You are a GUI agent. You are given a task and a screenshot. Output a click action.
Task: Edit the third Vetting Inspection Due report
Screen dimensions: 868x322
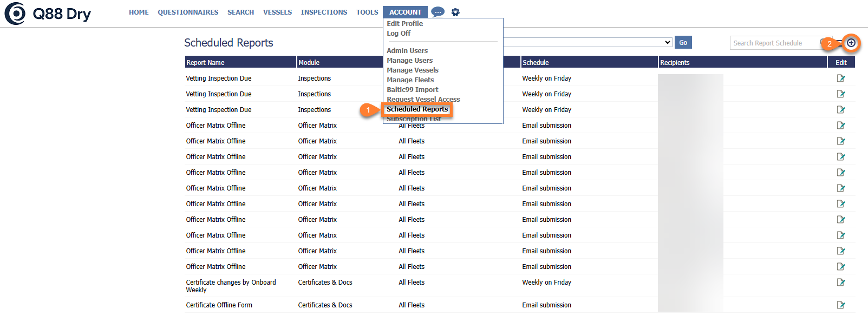pos(841,110)
